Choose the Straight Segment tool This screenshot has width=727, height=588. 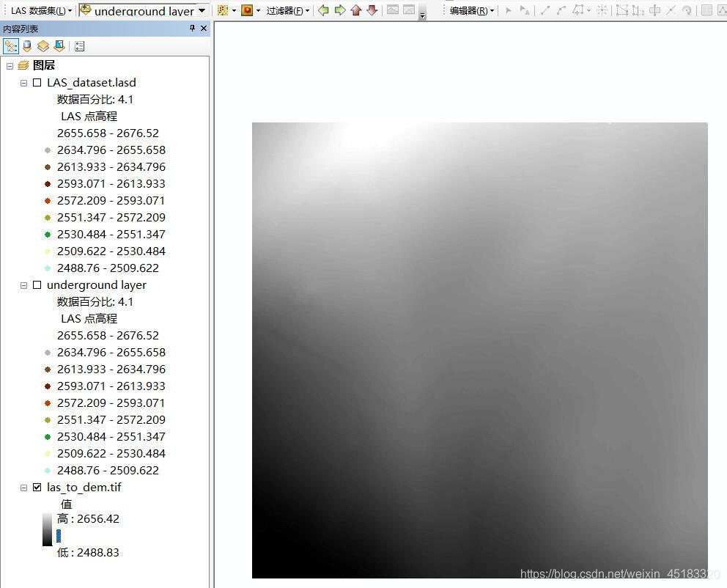tap(545, 10)
